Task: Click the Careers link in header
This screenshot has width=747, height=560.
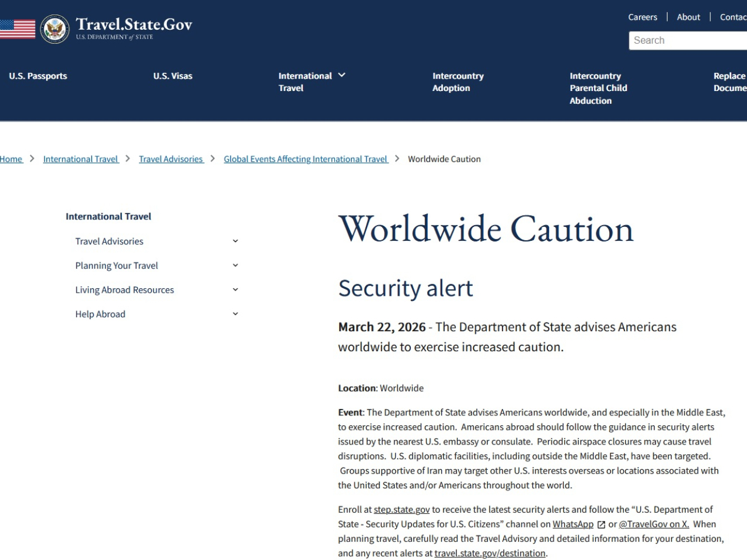Action: [x=643, y=17]
